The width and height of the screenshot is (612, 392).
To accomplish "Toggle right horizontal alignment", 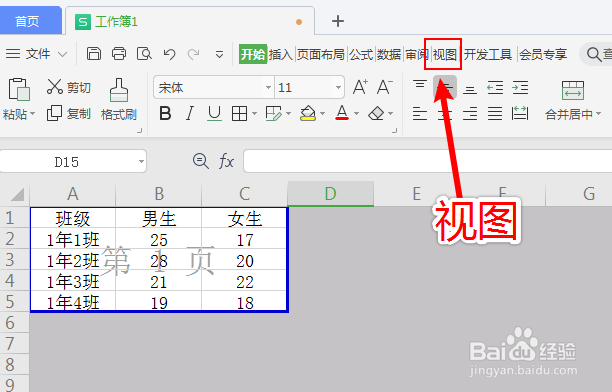I will coord(470,114).
